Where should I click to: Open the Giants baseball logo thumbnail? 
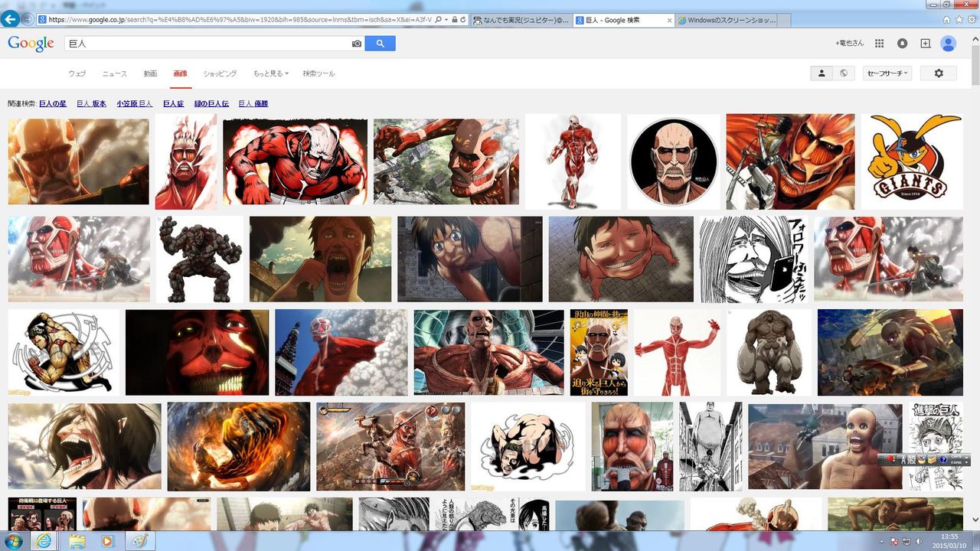(x=912, y=161)
